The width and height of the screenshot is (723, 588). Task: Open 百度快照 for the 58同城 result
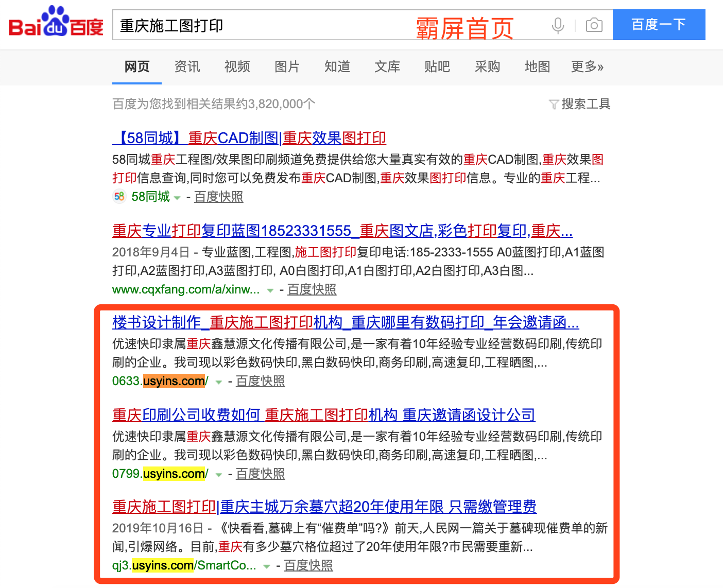218,197
